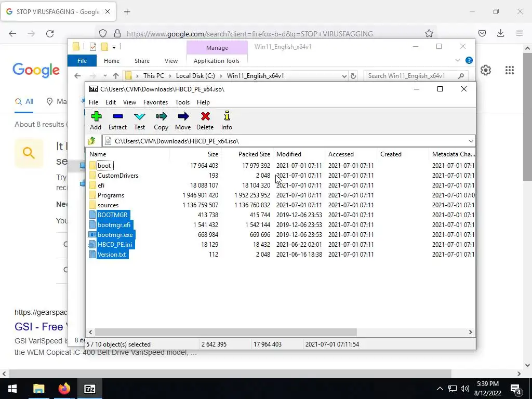Screen dimensions: 532x399
Task: Open Google apps grid icon
Action: point(509,70)
